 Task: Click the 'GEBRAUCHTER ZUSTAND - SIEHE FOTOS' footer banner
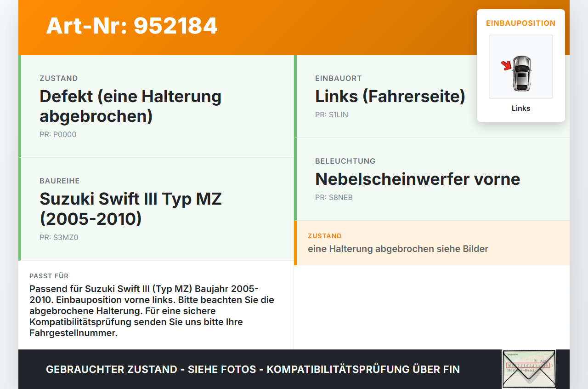click(253, 369)
